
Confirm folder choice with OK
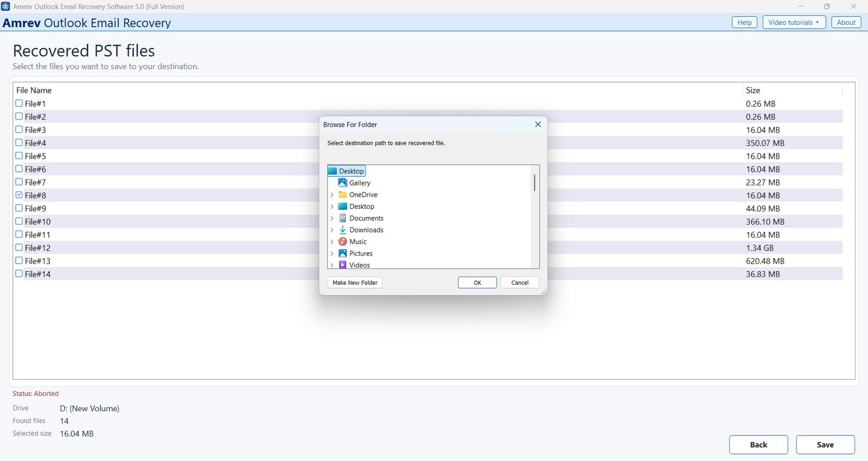(x=477, y=283)
